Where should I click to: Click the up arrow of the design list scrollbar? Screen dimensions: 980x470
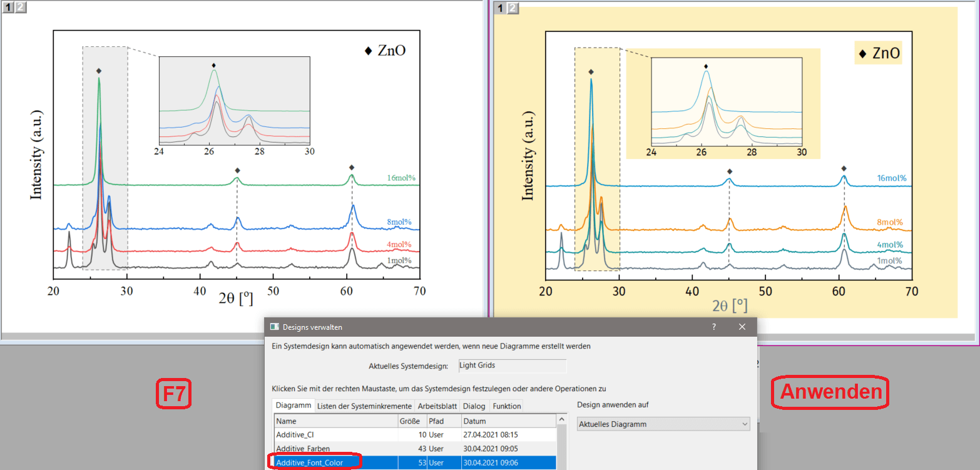click(561, 419)
